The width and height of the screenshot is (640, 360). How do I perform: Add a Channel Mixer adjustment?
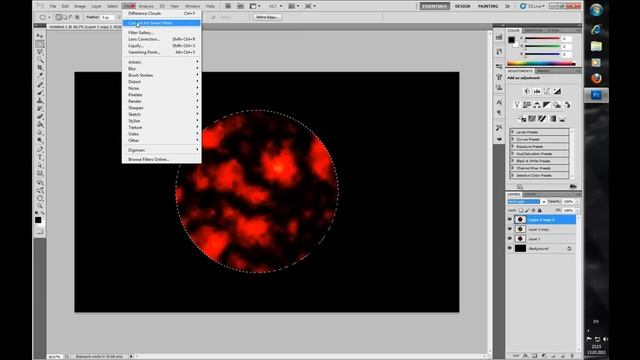point(567,105)
